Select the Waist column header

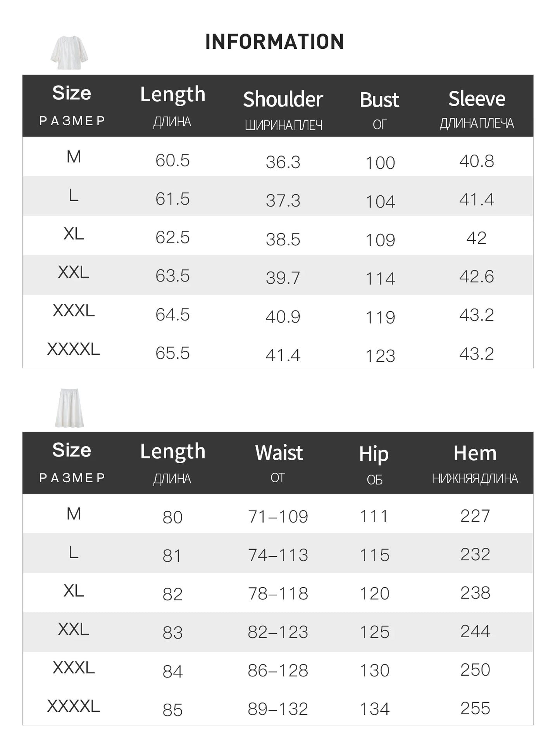tap(279, 453)
